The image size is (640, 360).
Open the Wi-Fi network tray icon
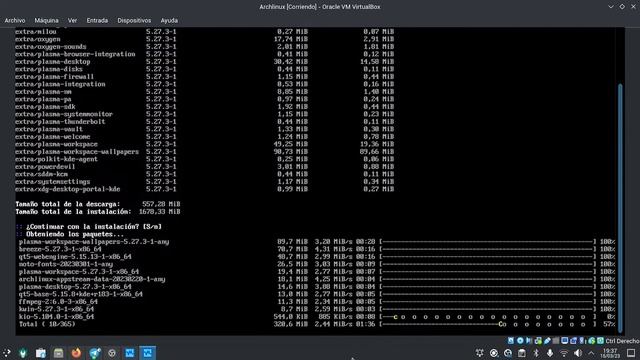[x=564, y=353]
